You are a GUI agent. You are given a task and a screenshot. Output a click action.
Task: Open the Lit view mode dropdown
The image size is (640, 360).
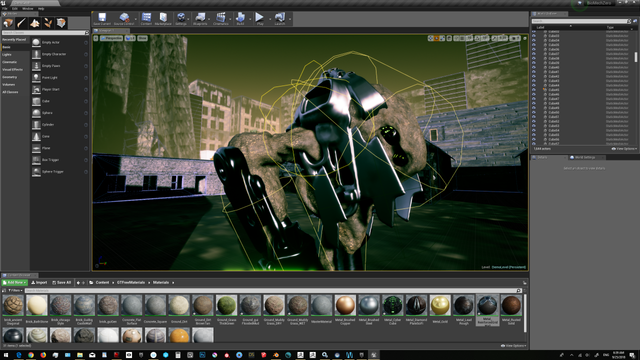coord(130,38)
